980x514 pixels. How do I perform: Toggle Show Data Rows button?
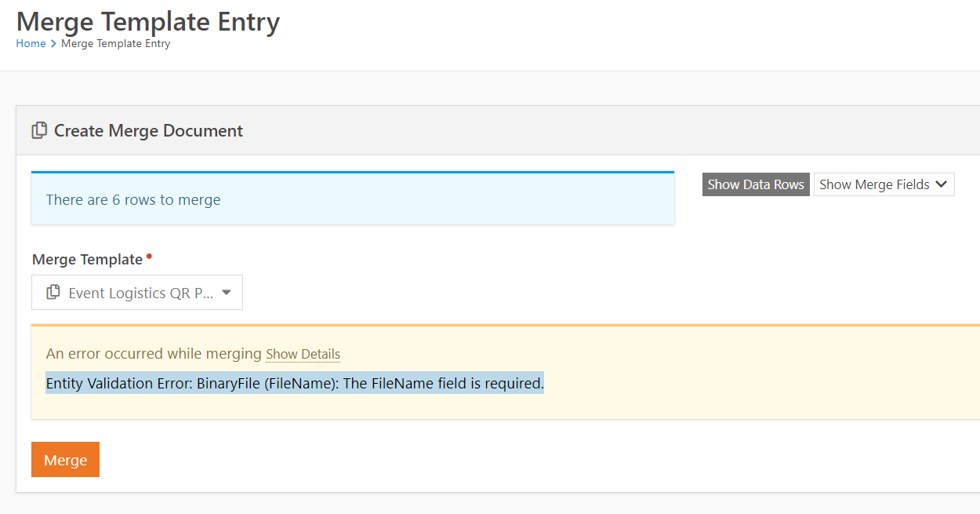click(756, 184)
